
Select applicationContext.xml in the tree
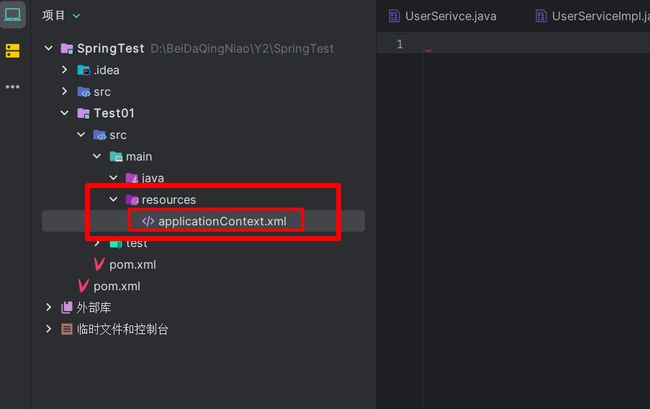coord(221,221)
